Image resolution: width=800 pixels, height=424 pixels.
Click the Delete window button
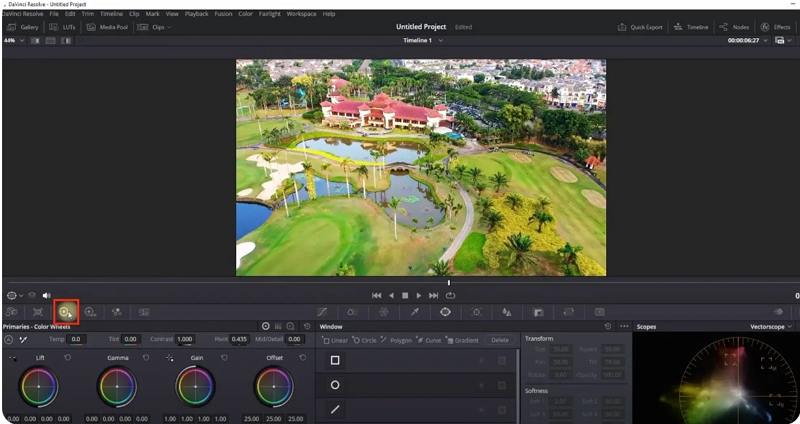499,340
